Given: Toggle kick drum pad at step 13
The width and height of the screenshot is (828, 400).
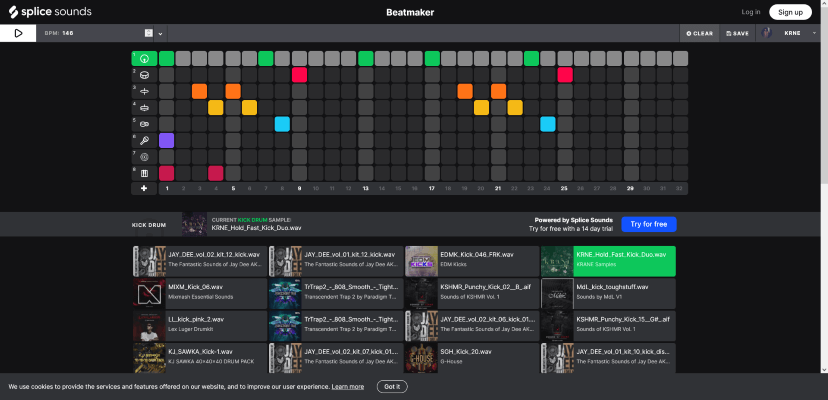Looking at the screenshot, I should click(365, 58).
